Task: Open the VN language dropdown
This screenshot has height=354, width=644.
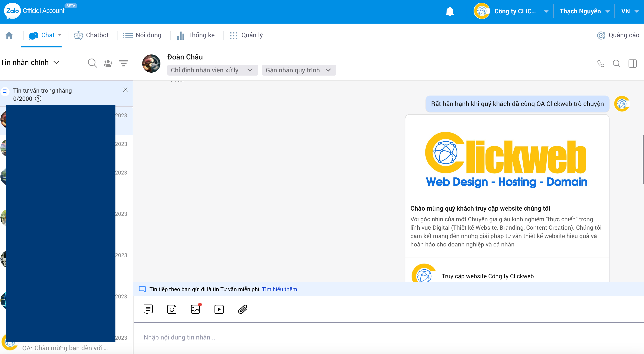Action: click(630, 11)
